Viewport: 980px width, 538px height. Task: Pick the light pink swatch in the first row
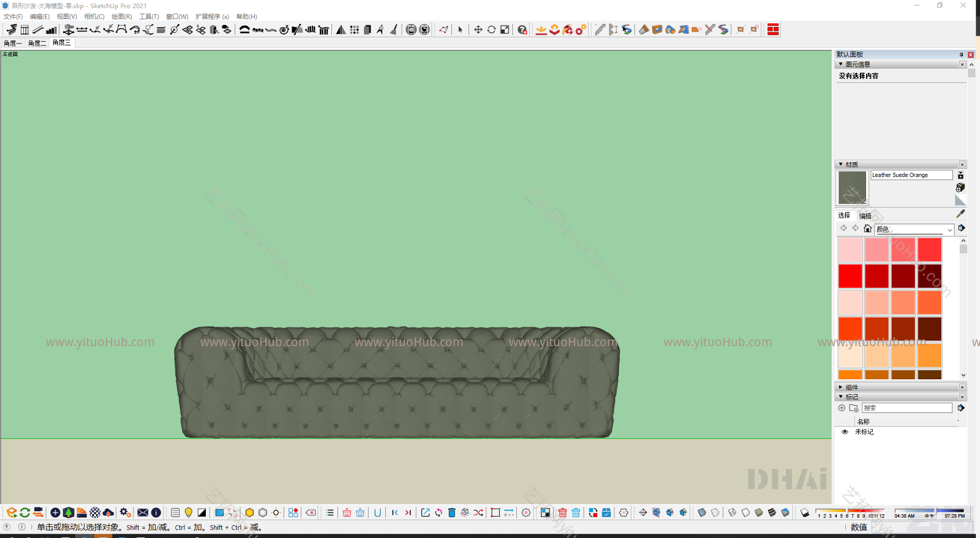pos(850,249)
